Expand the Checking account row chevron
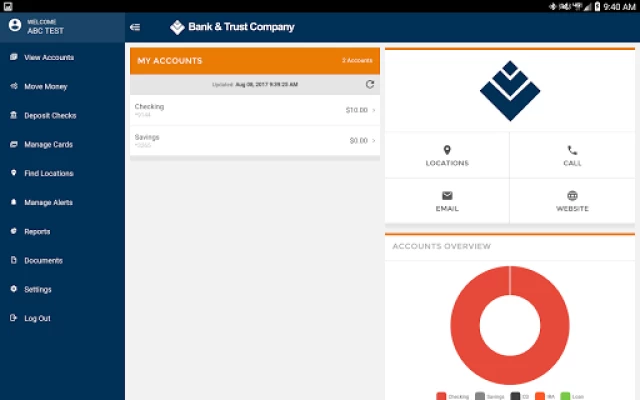The height and width of the screenshot is (400, 640). [x=374, y=110]
